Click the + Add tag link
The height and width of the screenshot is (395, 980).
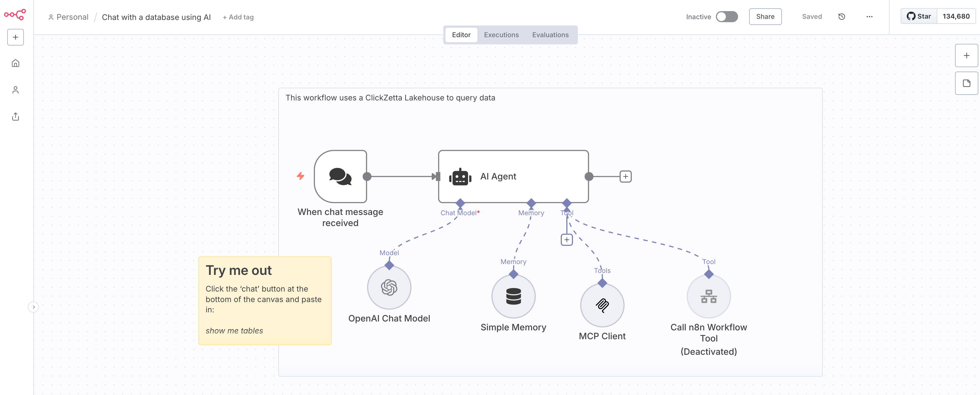(x=238, y=17)
